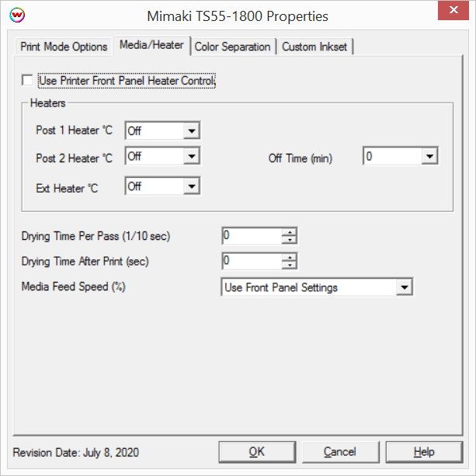The image size is (476, 476).
Task: Expand the Post 2 Heater temperature dropdown
Action: pos(192,157)
